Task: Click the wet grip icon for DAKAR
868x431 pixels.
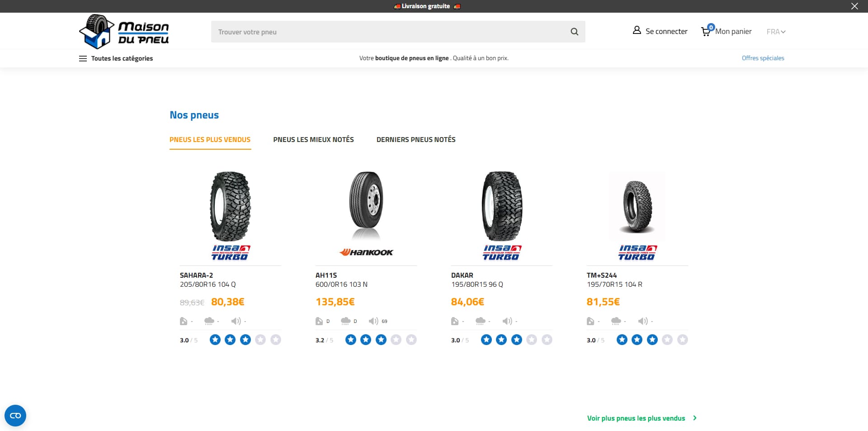Action: click(x=480, y=321)
